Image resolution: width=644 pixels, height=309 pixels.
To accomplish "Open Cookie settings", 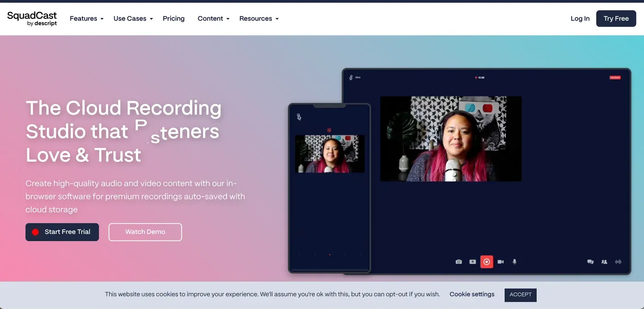I will [472, 294].
